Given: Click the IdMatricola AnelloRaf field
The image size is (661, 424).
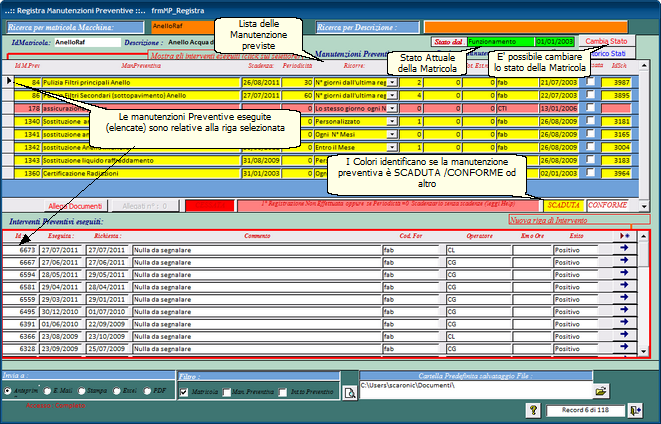Looking at the screenshot, I should pyautogui.click(x=87, y=42).
